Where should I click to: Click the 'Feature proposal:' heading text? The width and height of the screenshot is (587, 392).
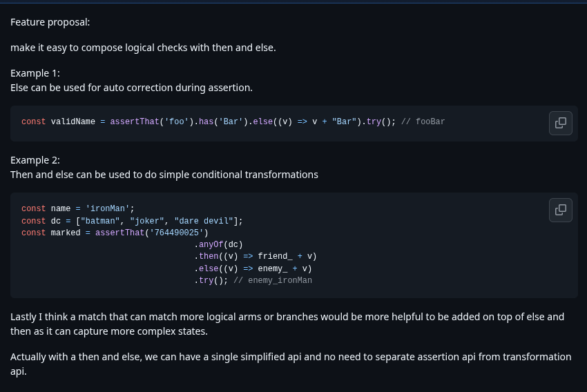50,23
